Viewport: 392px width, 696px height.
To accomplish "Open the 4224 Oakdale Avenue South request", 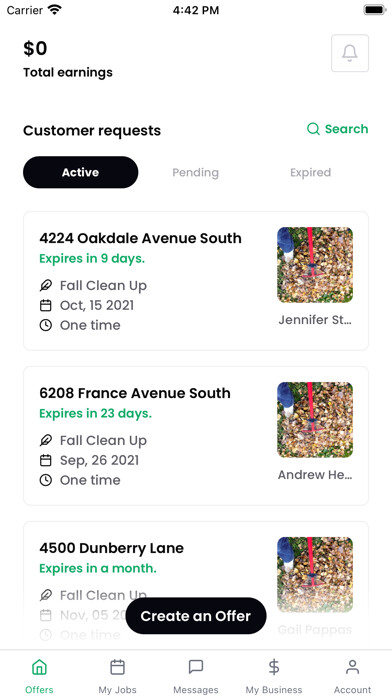I will click(196, 281).
